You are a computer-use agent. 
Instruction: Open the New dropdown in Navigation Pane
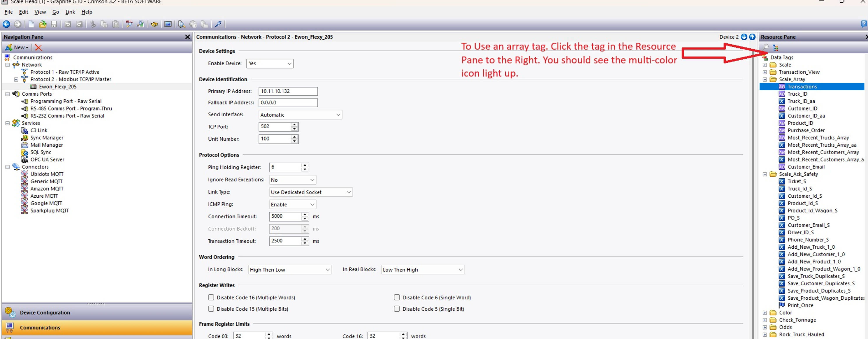click(x=17, y=48)
